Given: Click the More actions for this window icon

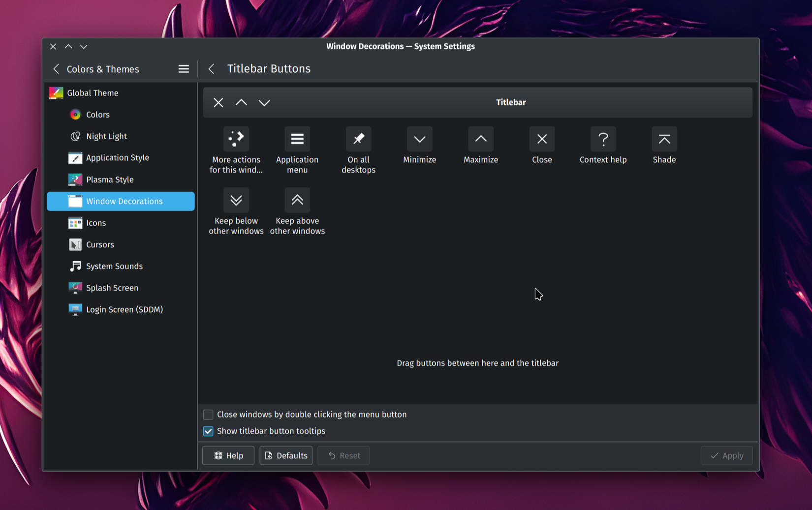Looking at the screenshot, I should click(x=236, y=139).
